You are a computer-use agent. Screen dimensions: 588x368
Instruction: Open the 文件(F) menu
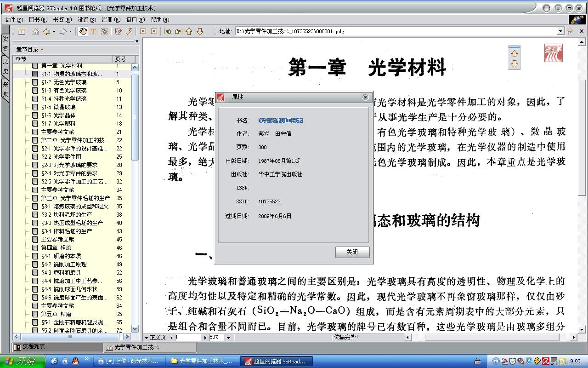click(x=13, y=20)
